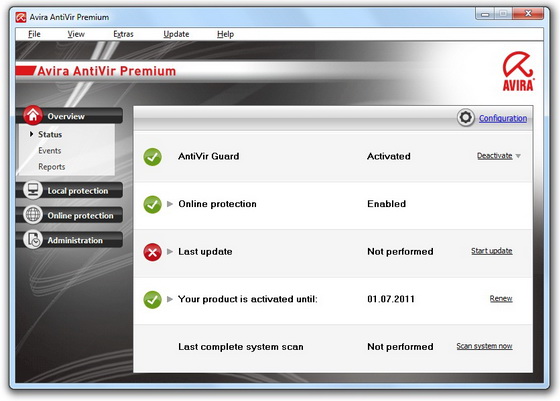560x401 pixels.
Task: Close the Avira AntiVir Premium window
Action: [528, 14]
